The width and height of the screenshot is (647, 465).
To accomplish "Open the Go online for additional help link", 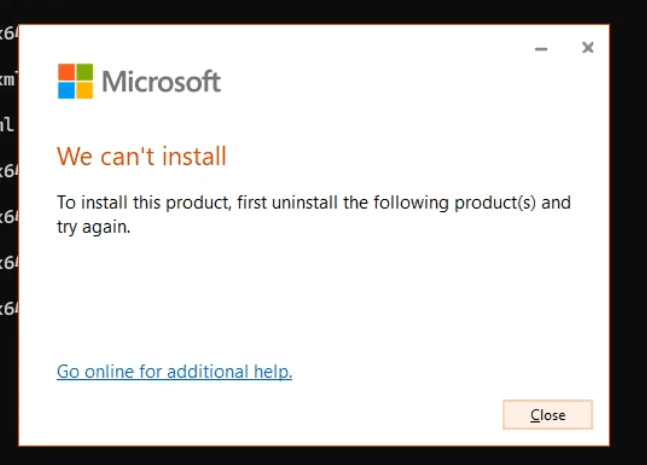I will point(175,371).
